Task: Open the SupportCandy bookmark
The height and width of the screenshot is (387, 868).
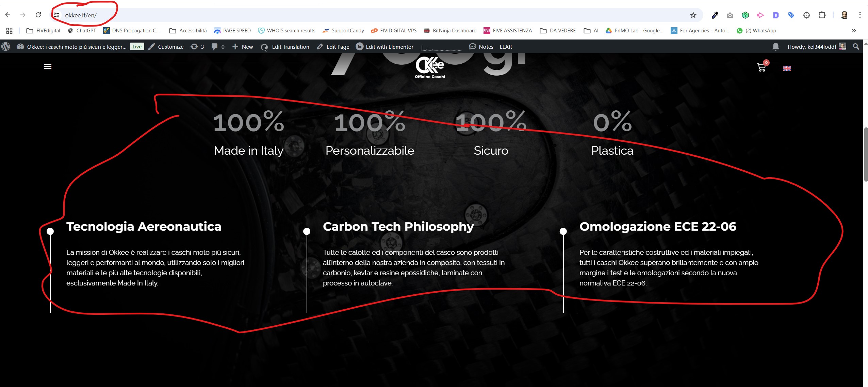Action: [x=343, y=31]
